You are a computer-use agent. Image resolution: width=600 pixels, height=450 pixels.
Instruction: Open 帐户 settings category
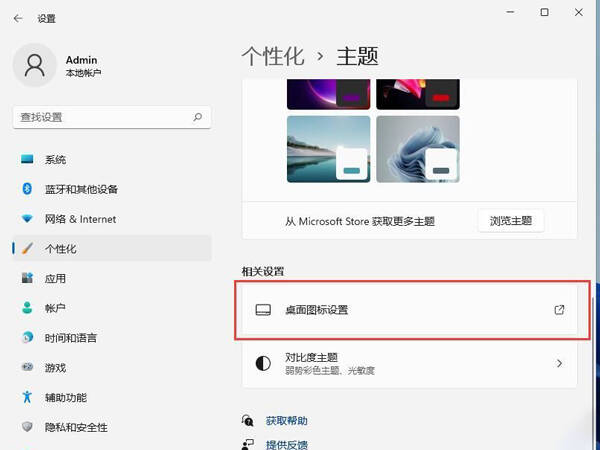(112, 308)
